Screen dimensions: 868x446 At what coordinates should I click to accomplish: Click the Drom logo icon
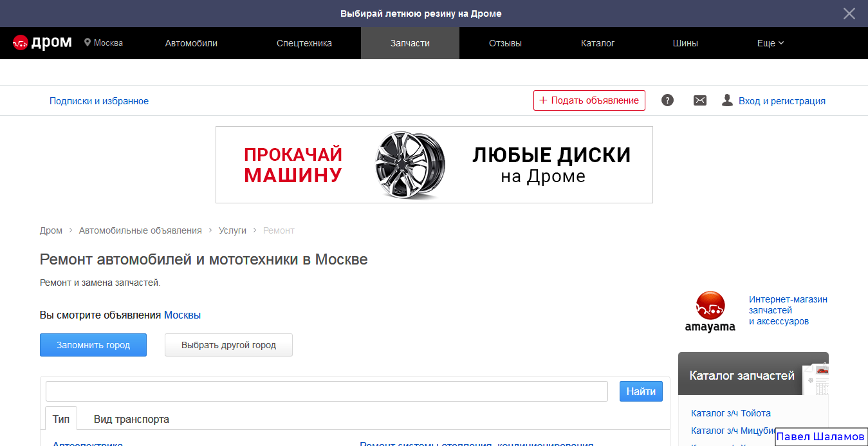(x=21, y=43)
